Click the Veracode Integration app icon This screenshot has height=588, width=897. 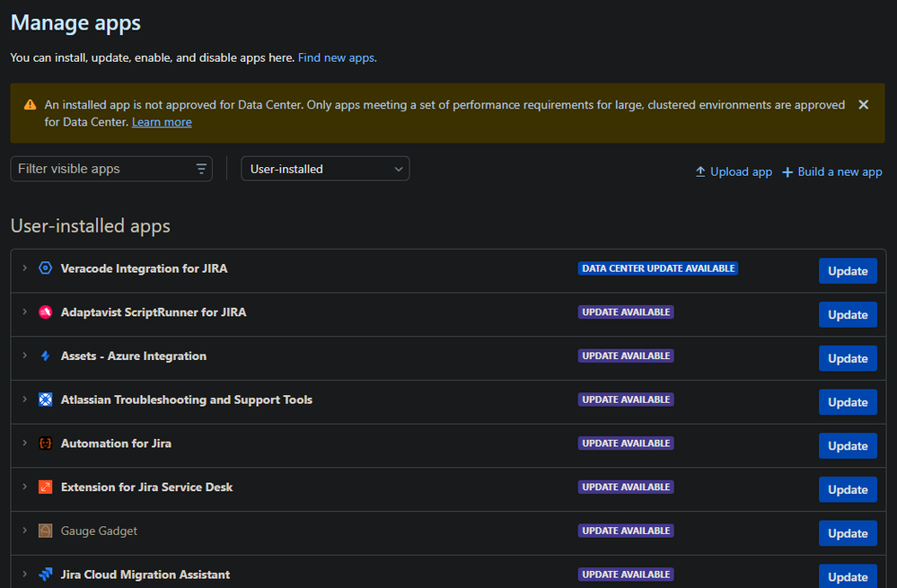point(45,268)
